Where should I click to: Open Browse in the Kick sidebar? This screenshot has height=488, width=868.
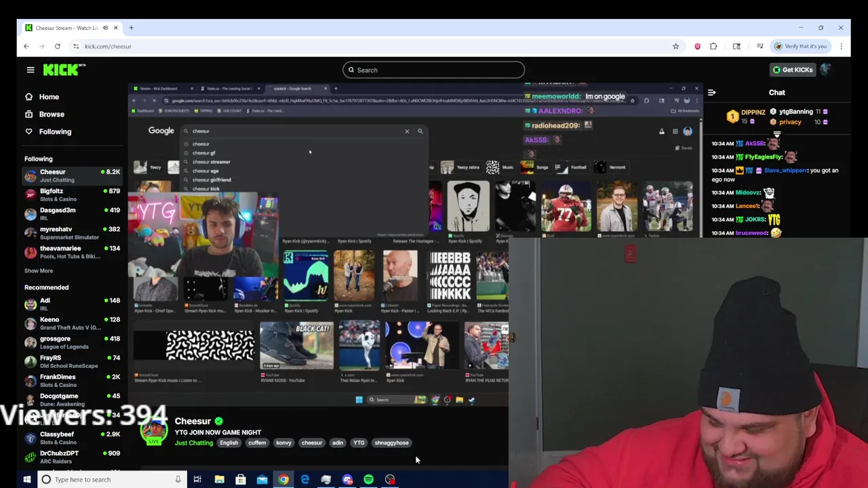point(52,115)
